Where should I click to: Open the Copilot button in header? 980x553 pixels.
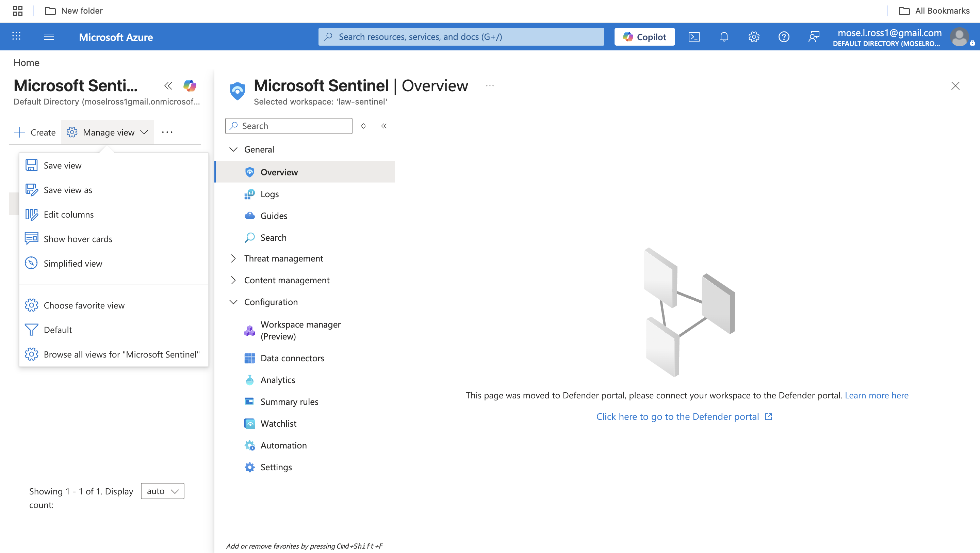(644, 37)
